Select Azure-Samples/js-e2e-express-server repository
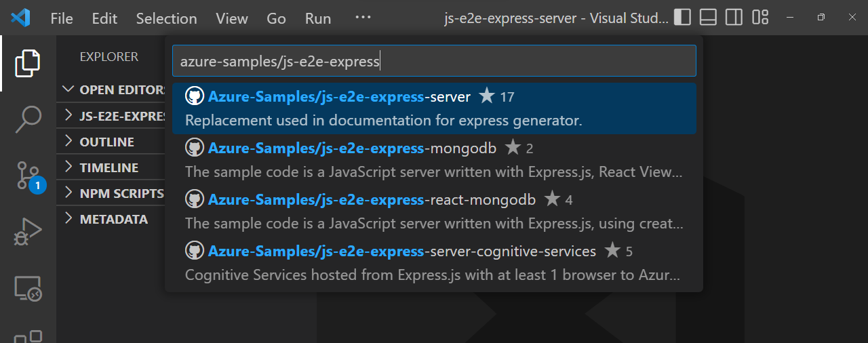The image size is (868, 343). [x=434, y=108]
